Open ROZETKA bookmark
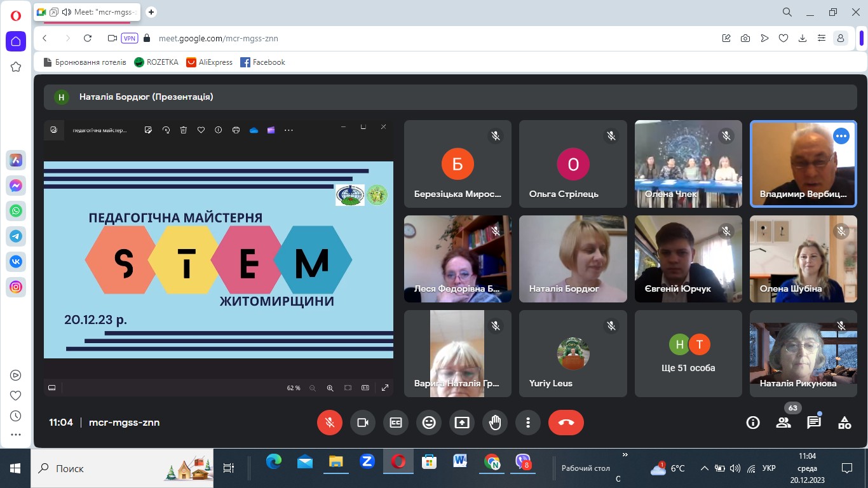The image size is (868, 488). point(156,62)
